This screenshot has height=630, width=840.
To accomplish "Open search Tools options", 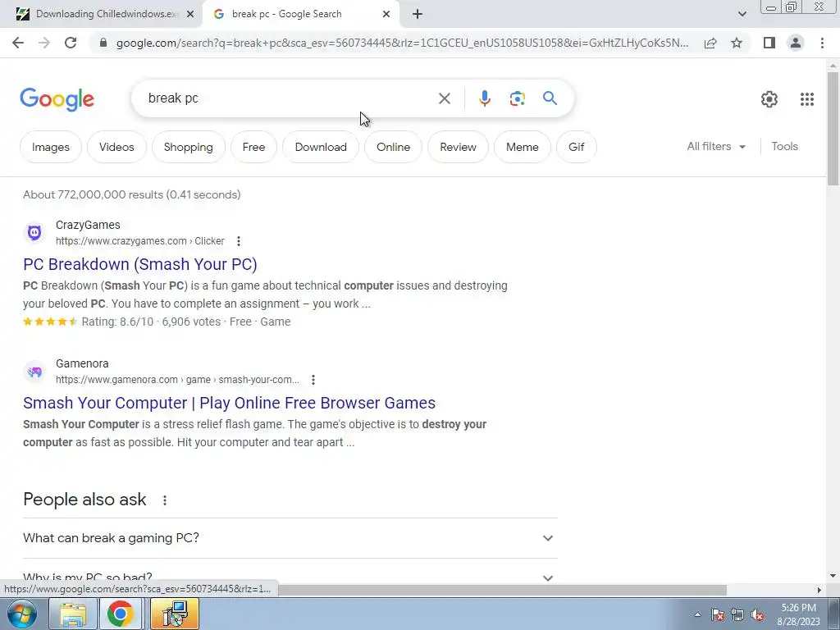I will point(784,146).
